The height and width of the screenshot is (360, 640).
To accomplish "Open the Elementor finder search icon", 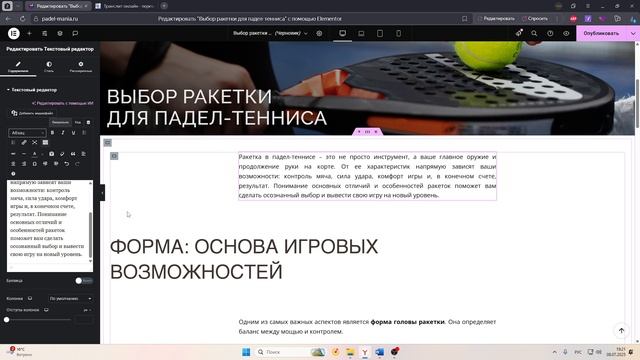I will [x=534, y=33].
